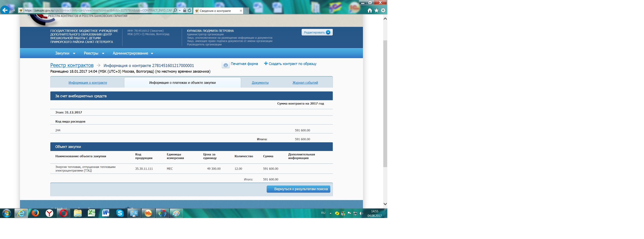Image resolution: width=644 pixels, height=239 pixels.
Task: Open the Документы tab
Action: pos(260,83)
